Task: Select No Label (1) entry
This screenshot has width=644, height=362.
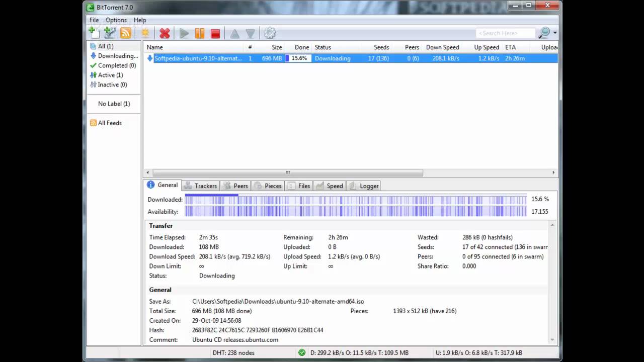Action: point(114,104)
